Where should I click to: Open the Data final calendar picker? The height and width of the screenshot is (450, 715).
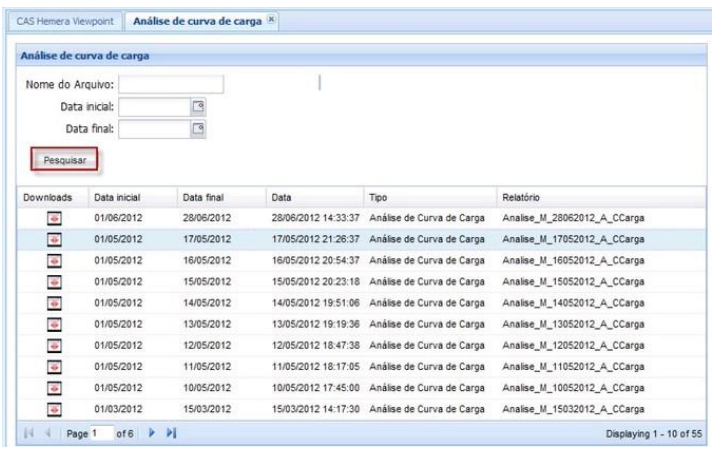[x=197, y=127]
